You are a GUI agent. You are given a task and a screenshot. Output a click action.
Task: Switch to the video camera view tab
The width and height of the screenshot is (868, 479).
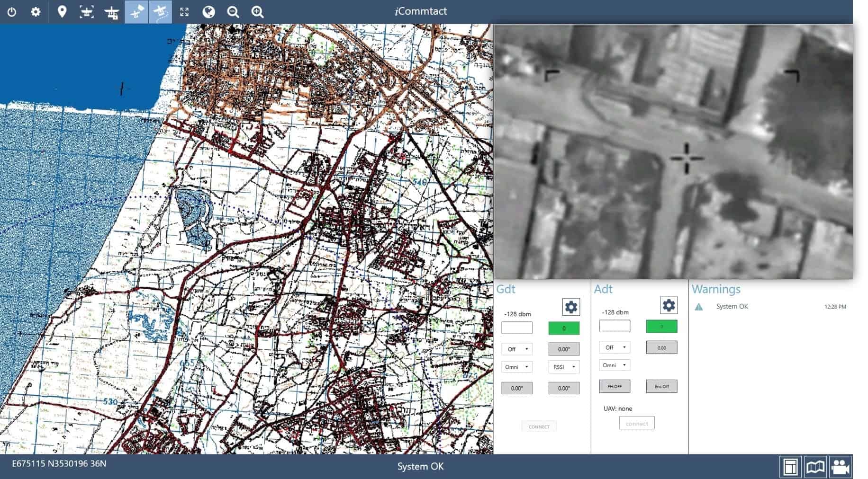pos(840,467)
